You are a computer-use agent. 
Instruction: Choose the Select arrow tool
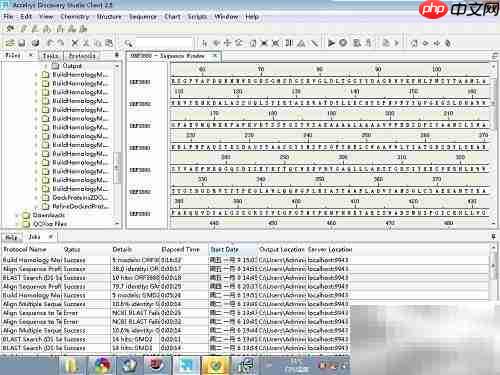coord(204,43)
